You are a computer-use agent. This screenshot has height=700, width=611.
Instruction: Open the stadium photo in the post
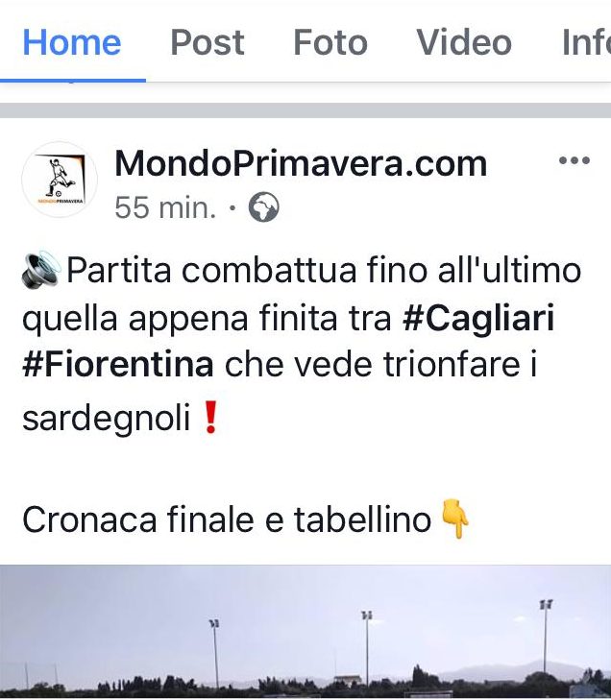coord(305,632)
